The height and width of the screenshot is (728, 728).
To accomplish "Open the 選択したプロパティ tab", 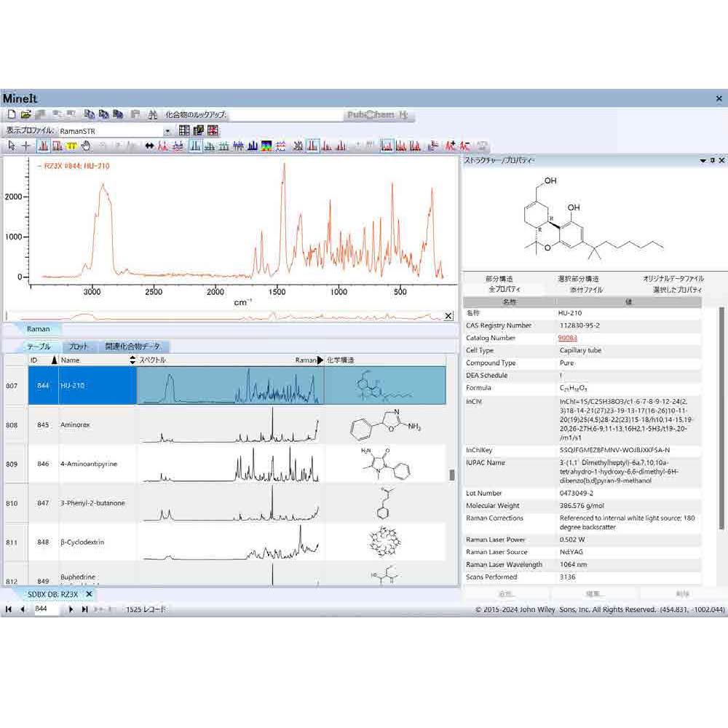I will pos(677,290).
